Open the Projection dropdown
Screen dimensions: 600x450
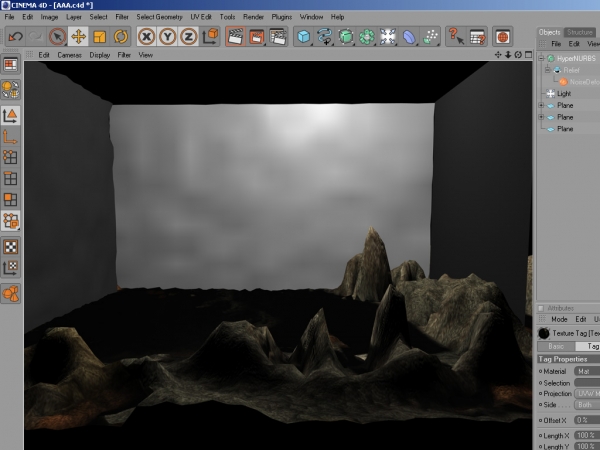click(587, 394)
